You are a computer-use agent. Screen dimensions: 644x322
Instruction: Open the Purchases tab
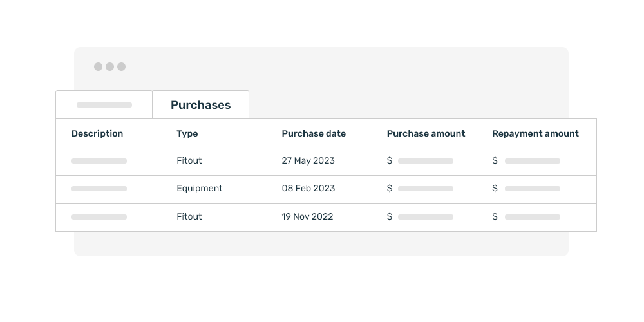coord(200,105)
